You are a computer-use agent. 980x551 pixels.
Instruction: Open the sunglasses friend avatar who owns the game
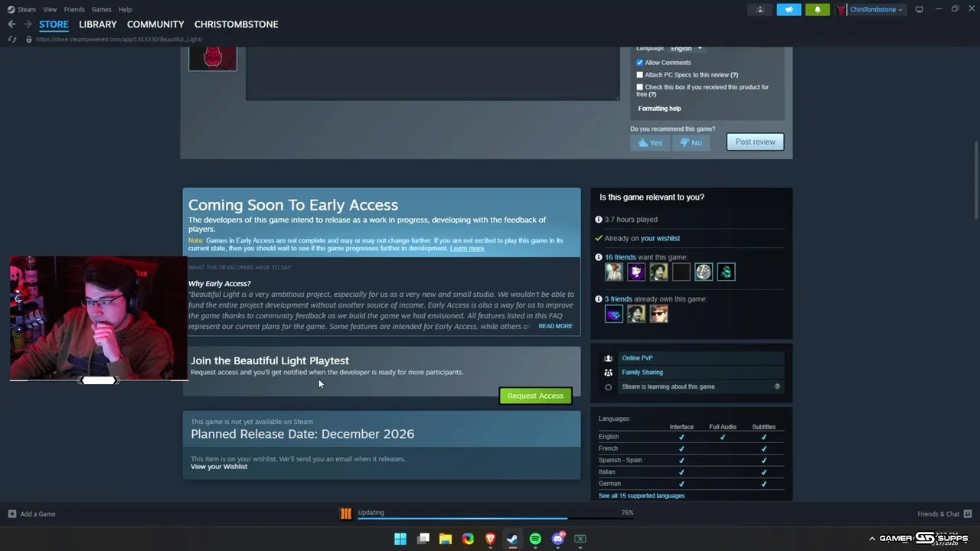pyautogui.click(x=658, y=314)
